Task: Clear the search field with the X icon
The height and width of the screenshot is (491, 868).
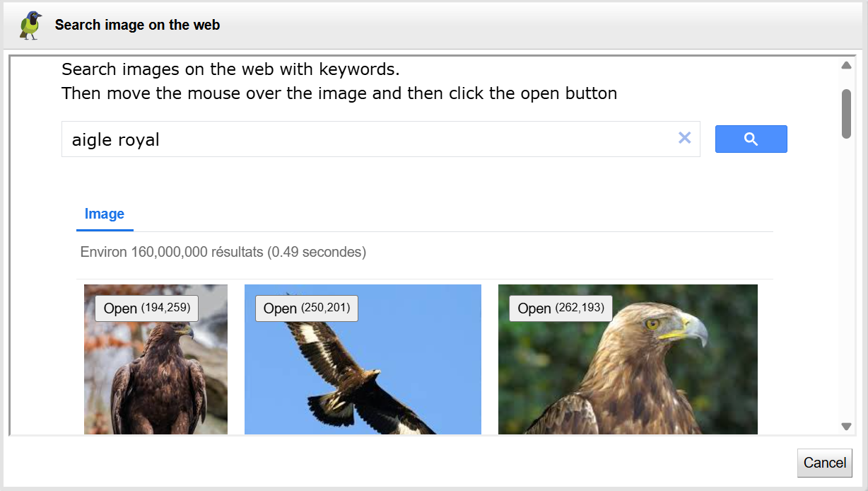Action: (x=684, y=138)
